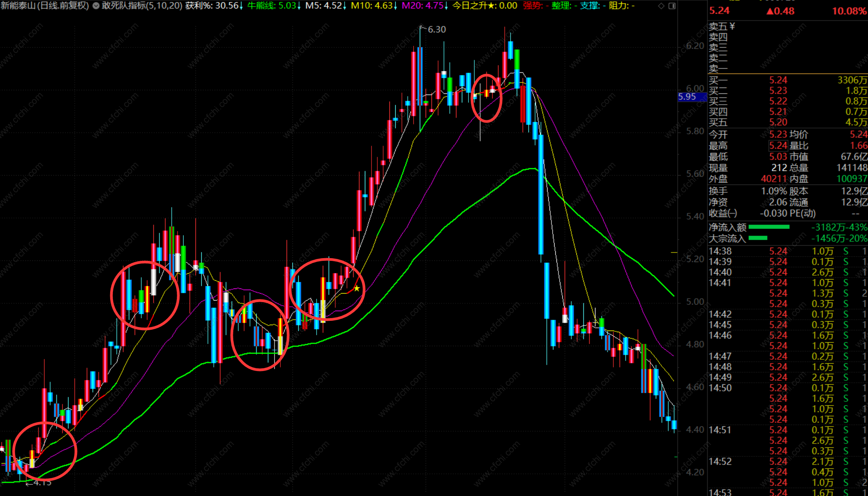
Task: Open the indicator dropdown arrow beside 敢死队指标
Action: click(x=96, y=6)
